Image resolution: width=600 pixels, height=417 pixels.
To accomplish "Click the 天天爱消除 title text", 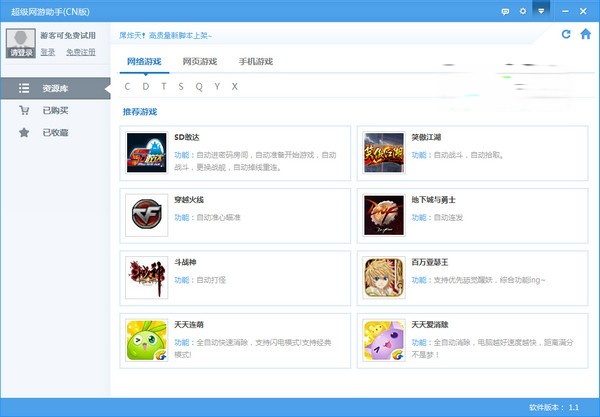I will [430, 325].
